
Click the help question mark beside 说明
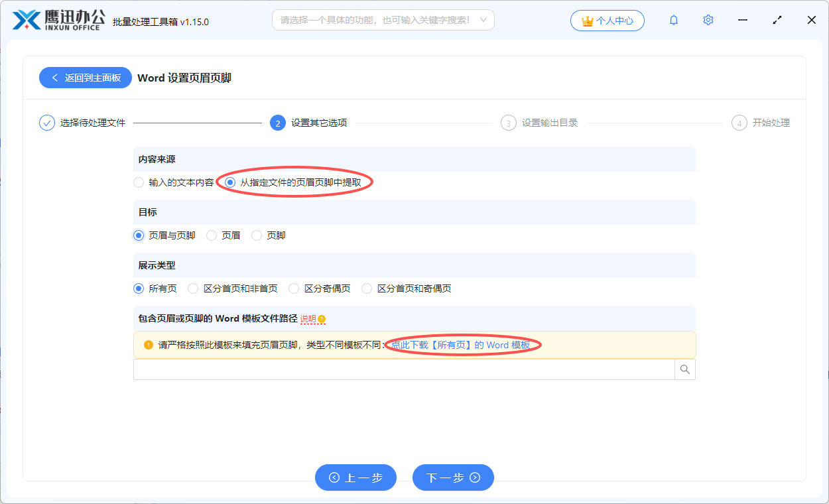322,319
